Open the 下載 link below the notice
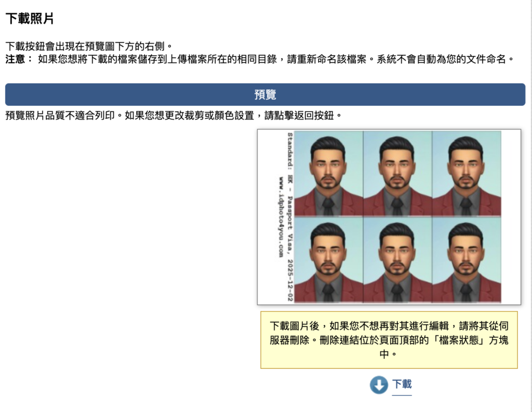Viewport: 532px width, 412px height. (402, 384)
